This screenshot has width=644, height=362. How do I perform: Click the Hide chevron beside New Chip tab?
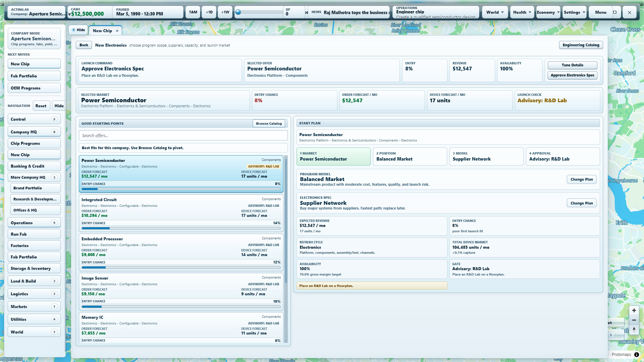point(79,30)
